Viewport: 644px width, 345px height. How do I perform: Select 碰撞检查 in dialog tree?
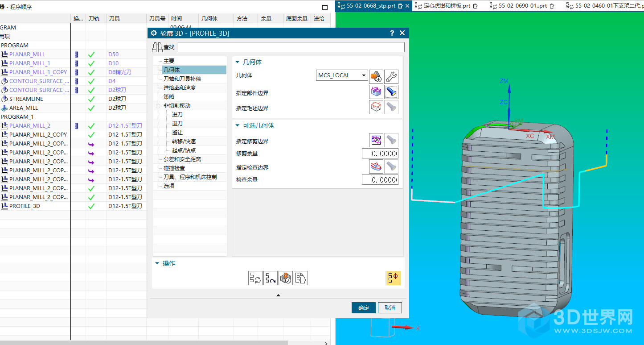pos(174,168)
